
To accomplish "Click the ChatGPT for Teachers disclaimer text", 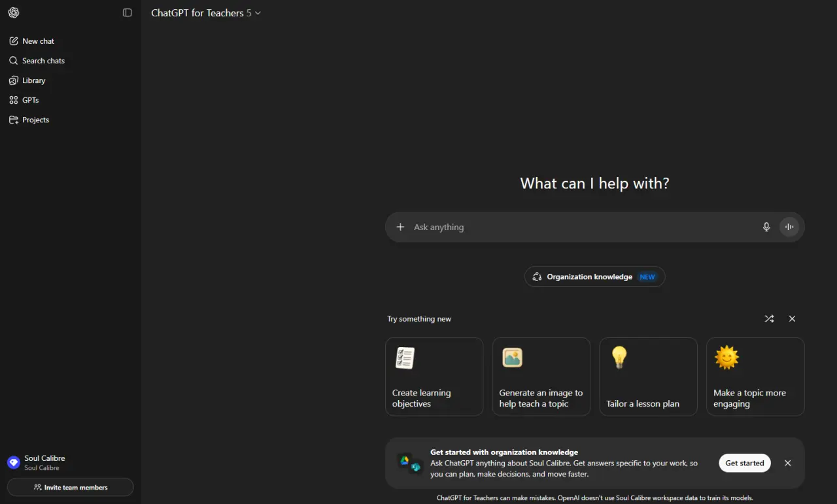I will pyautogui.click(x=594, y=497).
